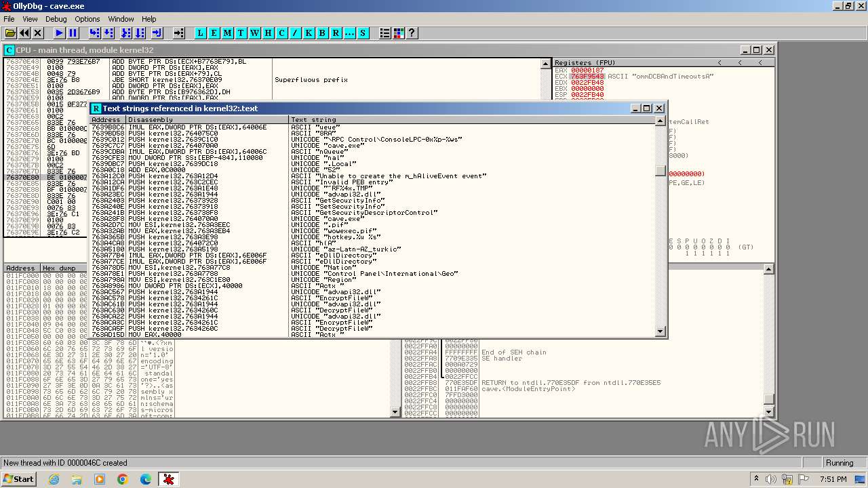Click the volume icon in the system tray
Image resolution: width=868 pixels, height=488 pixels.
771,479
